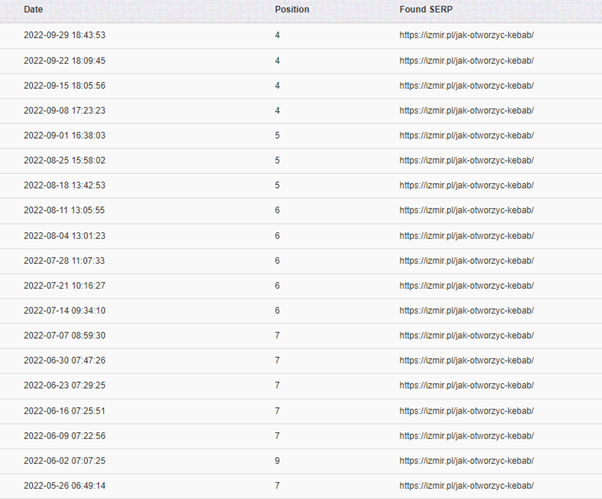Viewport: 602px width, 499px height.
Task: Select the date 2022-05-26 06:49:14
Action: [64, 486]
